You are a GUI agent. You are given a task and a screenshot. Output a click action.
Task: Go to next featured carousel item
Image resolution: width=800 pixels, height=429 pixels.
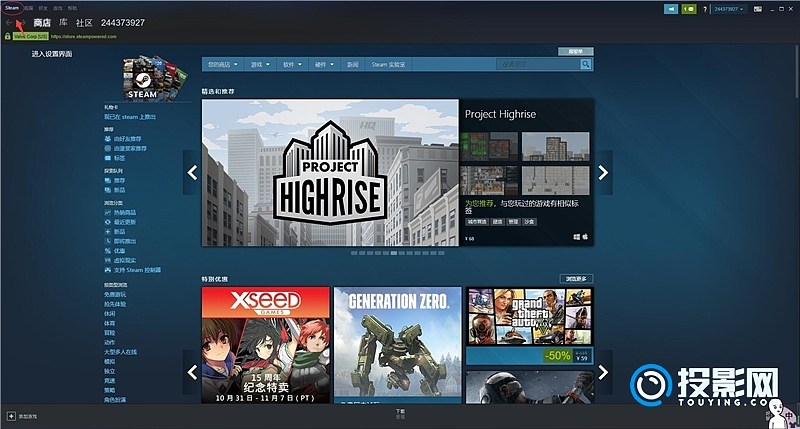click(604, 172)
